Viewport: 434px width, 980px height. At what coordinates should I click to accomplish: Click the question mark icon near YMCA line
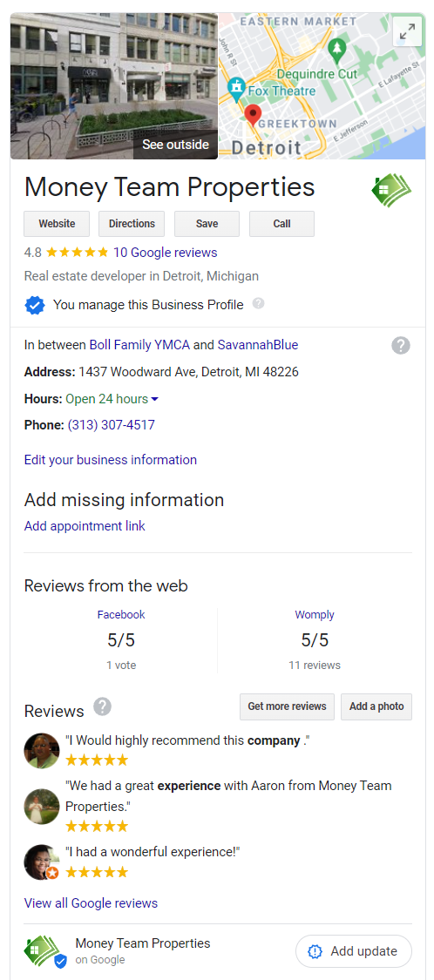click(x=401, y=345)
